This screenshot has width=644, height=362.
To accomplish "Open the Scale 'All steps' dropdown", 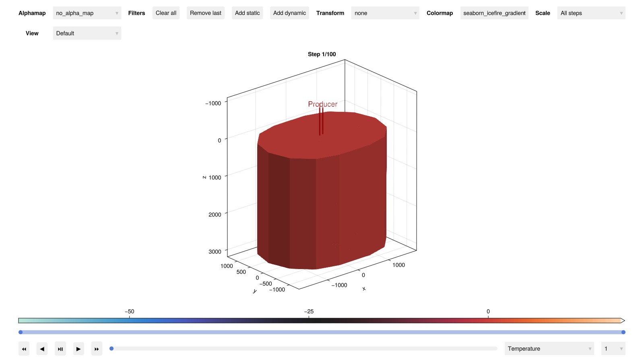I will 591,13.
